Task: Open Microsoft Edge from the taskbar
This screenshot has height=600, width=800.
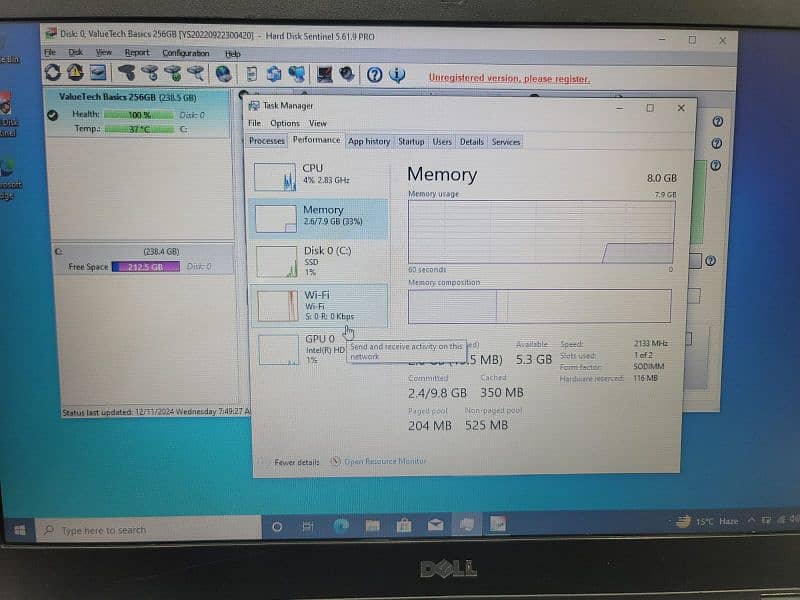Action: click(x=340, y=525)
